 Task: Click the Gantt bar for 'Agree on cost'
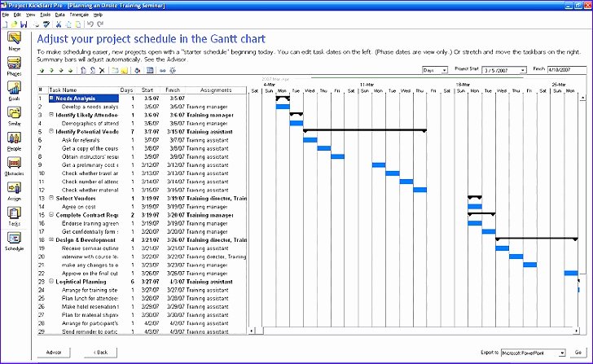tap(475, 207)
